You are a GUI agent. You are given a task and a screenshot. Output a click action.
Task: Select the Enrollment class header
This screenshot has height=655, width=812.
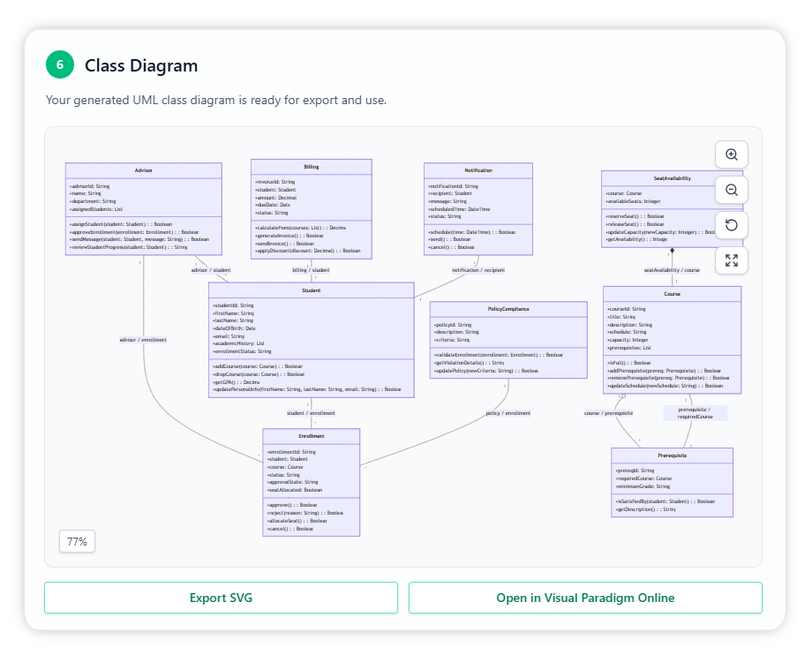pos(311,436)
